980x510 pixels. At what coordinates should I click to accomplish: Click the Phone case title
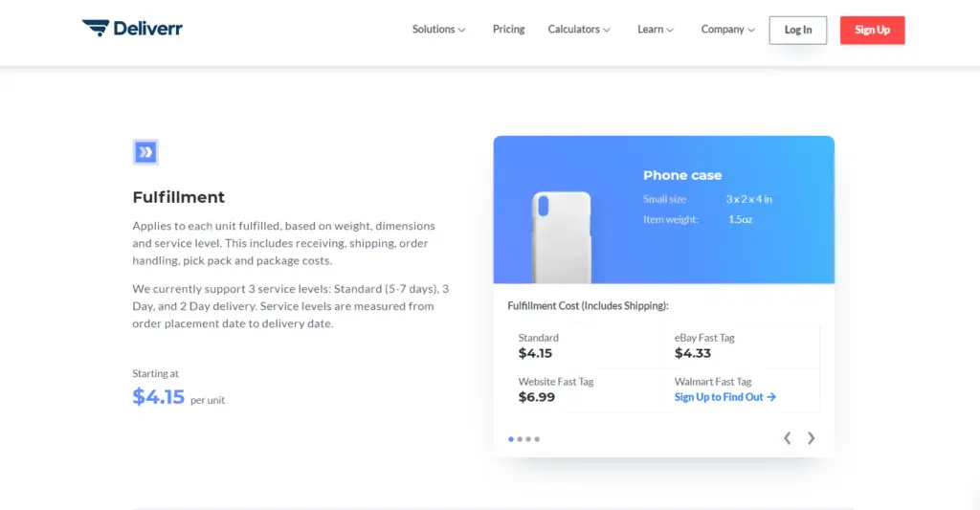[682, 176]
